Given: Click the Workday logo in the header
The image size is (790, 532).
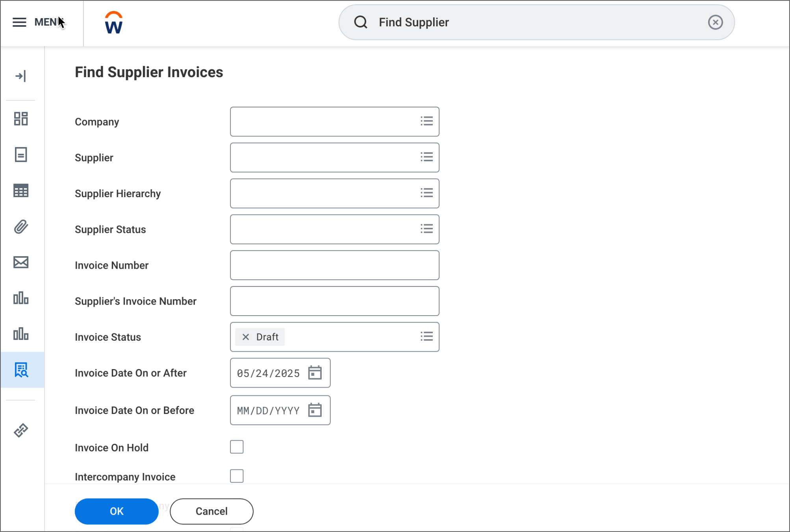Looking at the screenshot, I should tap(113, 22).
